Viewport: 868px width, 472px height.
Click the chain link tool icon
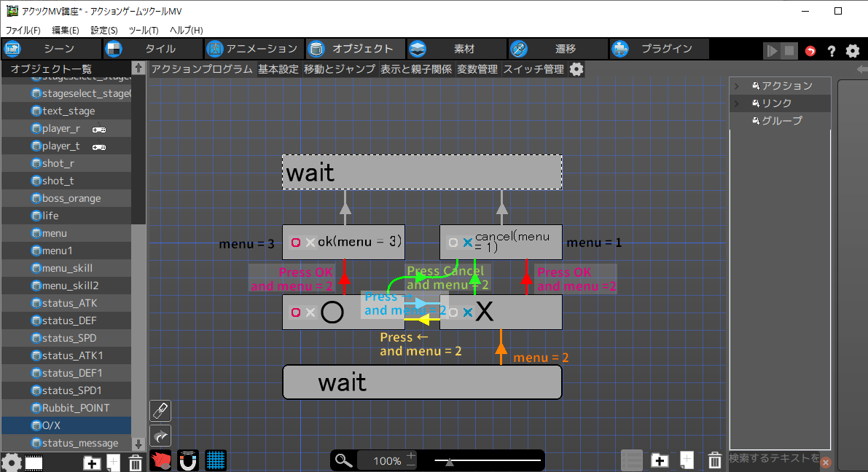coord(160,411)
